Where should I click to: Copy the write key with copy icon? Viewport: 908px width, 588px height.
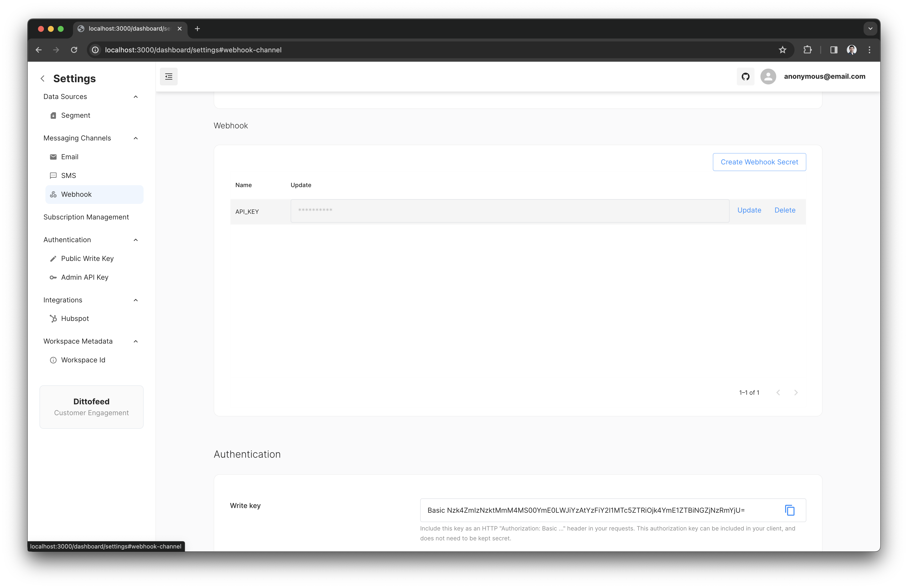[x=789, y=510]
